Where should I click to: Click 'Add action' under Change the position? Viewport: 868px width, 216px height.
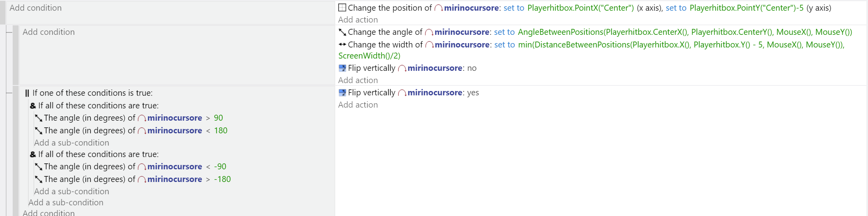point(358,20)
